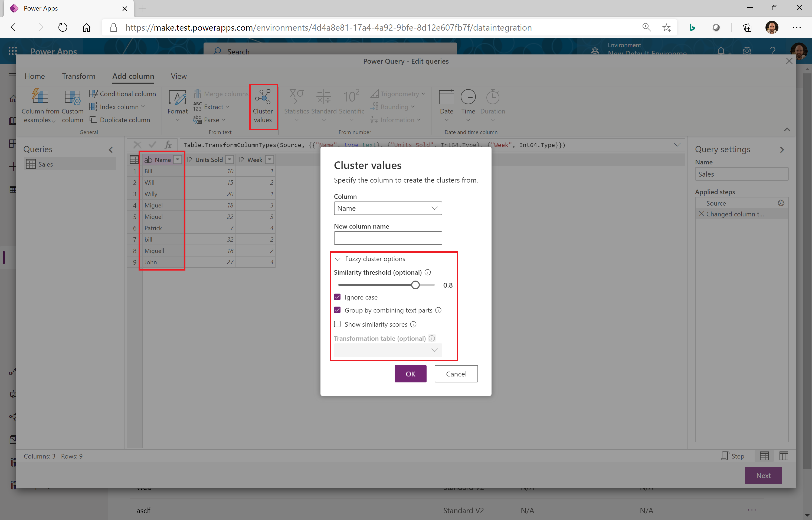The image size is (812, 520).
Task: Open the Column dropdown showing Name
Action: pyautogui.click(x=388, y=208)
